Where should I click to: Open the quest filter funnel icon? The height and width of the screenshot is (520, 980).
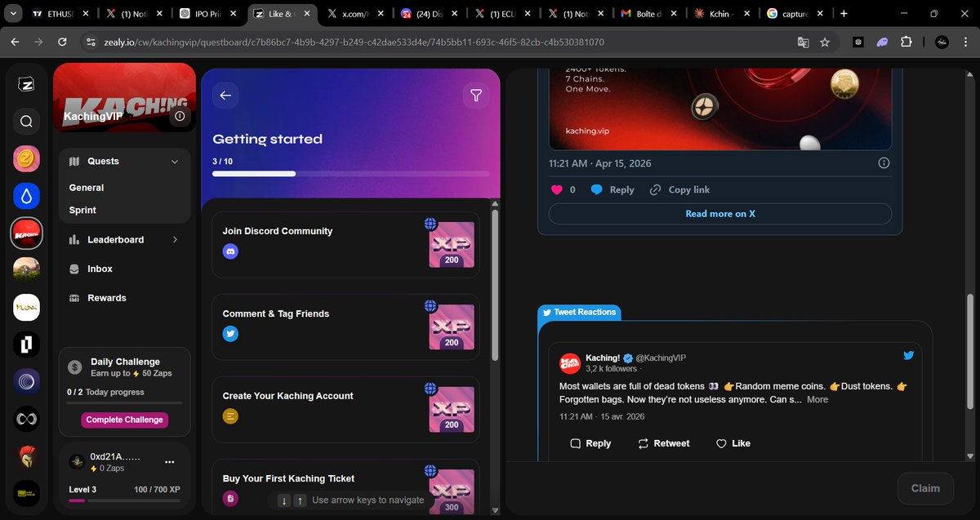tap(476, 96)
